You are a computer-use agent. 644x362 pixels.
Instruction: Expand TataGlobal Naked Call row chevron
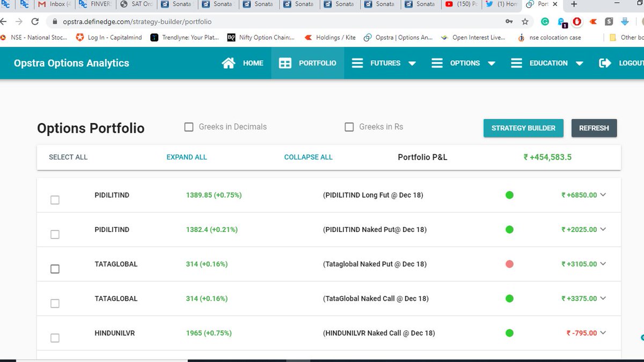click(x=603, y=298)
